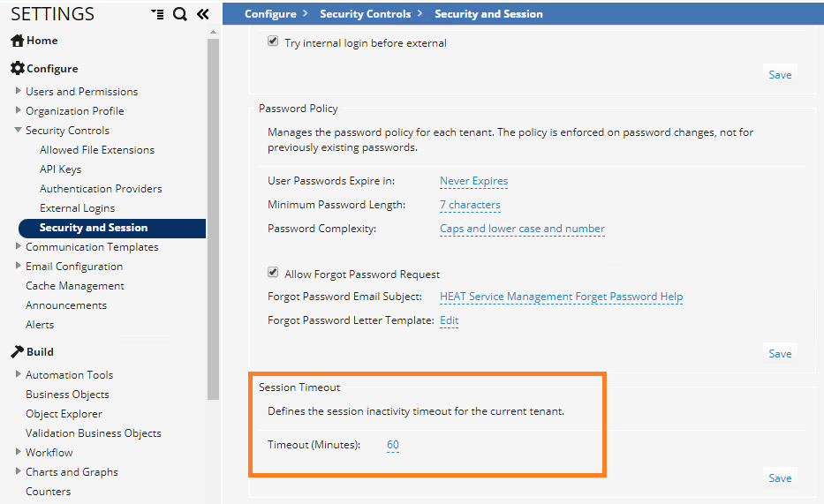Expand the Email Configuration node
Viewport: 824px width, 504px height.
click(x=19, y=266)
